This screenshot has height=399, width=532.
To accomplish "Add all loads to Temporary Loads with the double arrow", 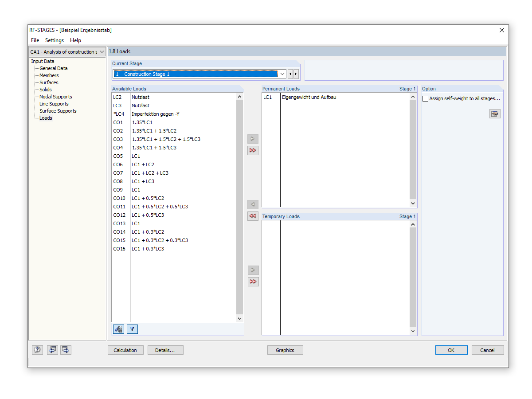I will 253,282.
